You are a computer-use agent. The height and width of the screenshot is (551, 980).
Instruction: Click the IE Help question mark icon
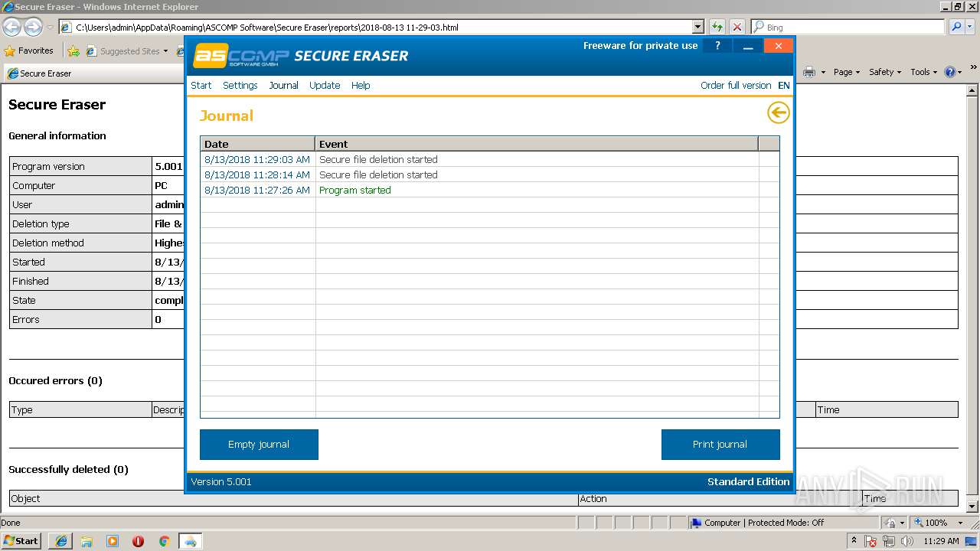(950, 72)
